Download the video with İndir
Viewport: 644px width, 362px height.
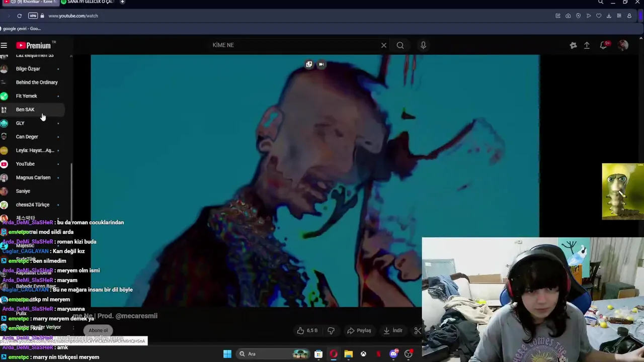tap(393, 330)
